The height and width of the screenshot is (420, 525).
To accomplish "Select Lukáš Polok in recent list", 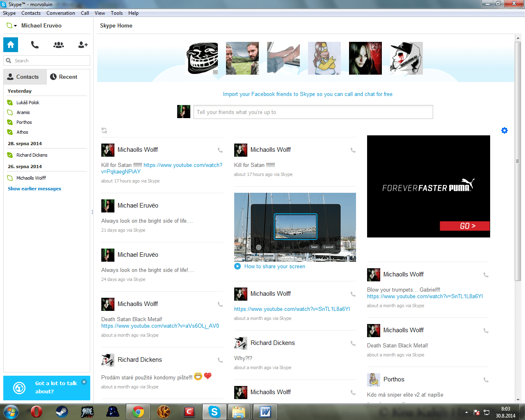I will pyautogui.click(x=28, y=103).
